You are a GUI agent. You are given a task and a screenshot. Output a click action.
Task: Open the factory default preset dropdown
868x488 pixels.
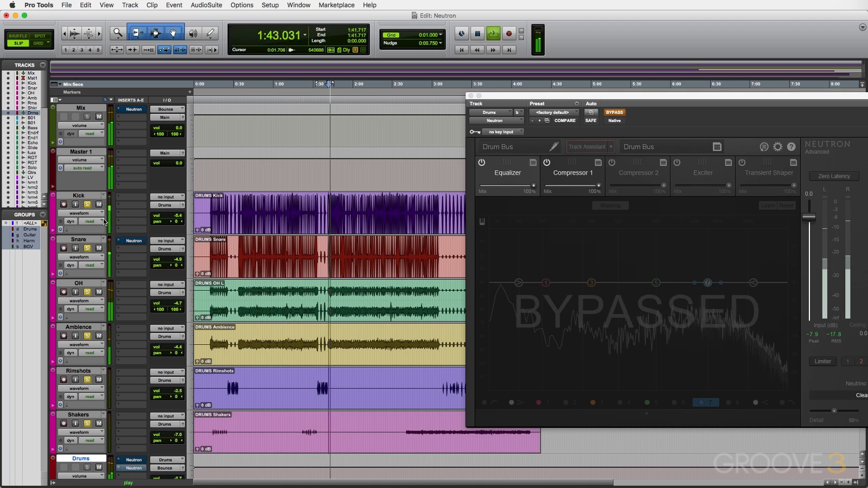554,112
